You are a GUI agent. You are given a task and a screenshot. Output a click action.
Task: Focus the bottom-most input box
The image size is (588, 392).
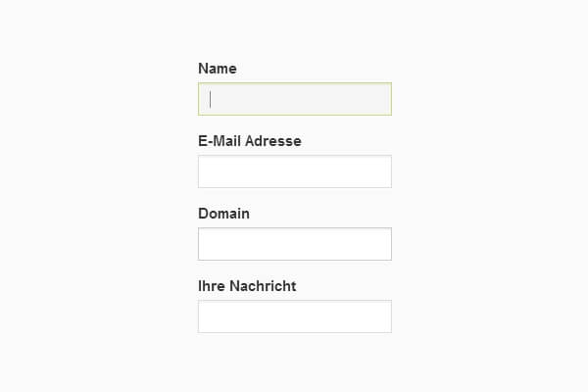pos(294,317)
